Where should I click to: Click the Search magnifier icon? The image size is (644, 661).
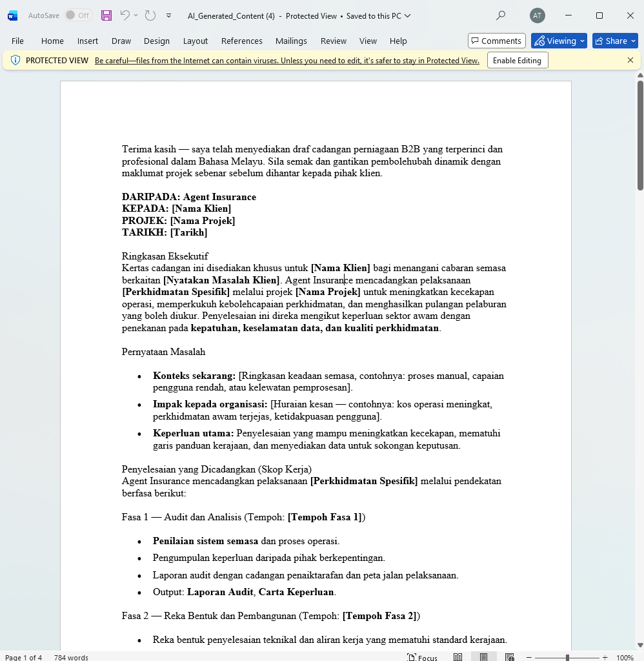point(501,15)
